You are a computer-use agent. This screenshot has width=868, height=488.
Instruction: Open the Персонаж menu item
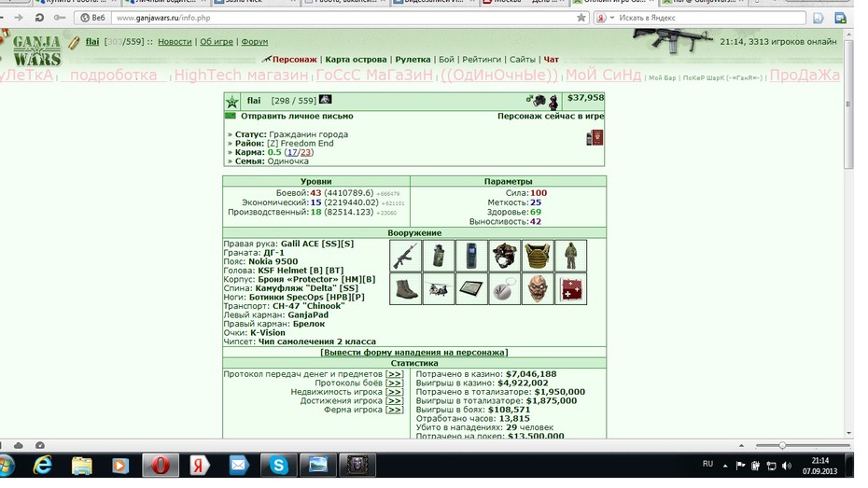point(295,59)
